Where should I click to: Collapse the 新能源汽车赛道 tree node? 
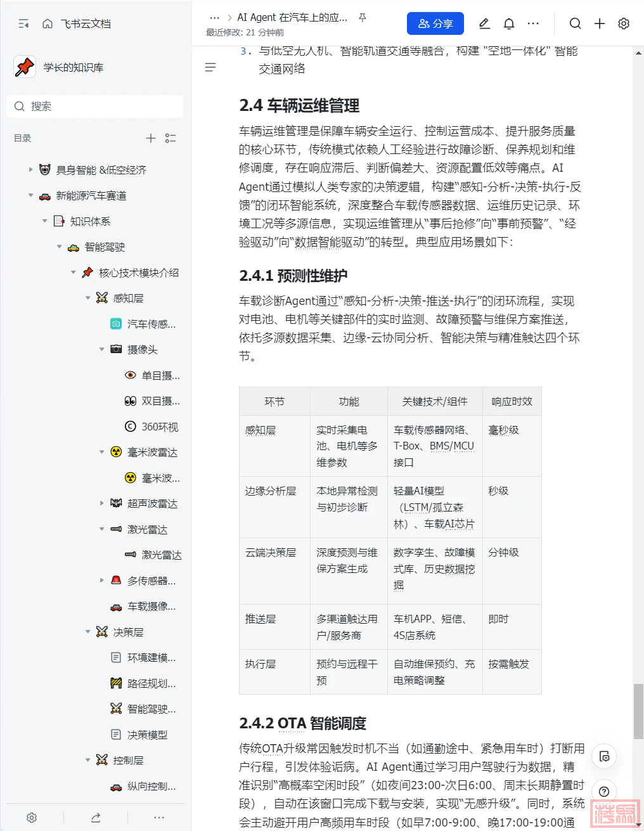coord(30,195)
